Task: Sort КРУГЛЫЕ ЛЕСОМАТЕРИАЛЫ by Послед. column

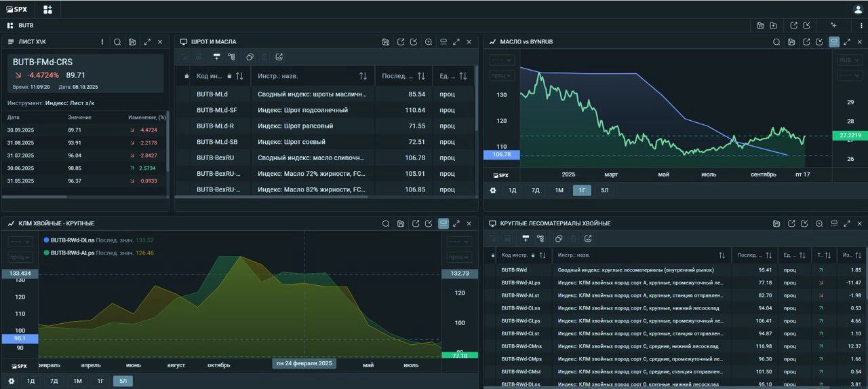Action: pos(768,255)
